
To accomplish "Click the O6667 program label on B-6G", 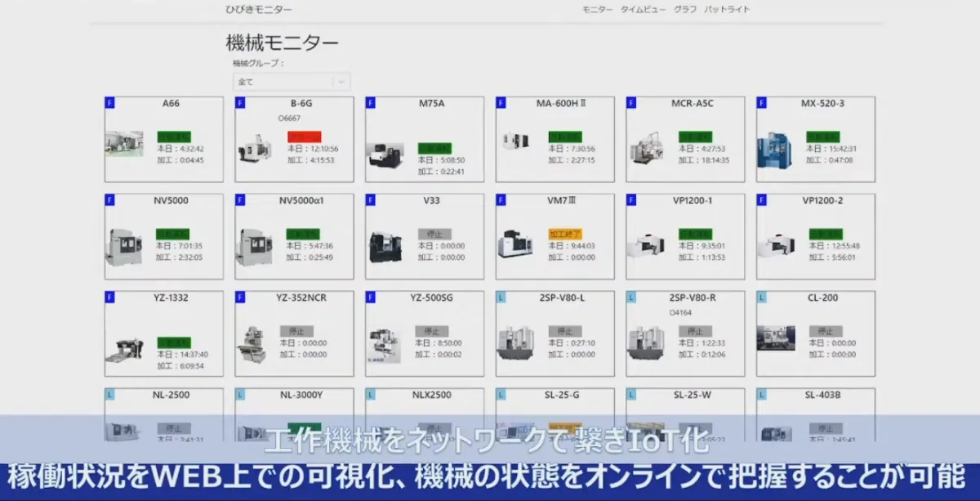I will pyautogui.click(x=290, y=118).
